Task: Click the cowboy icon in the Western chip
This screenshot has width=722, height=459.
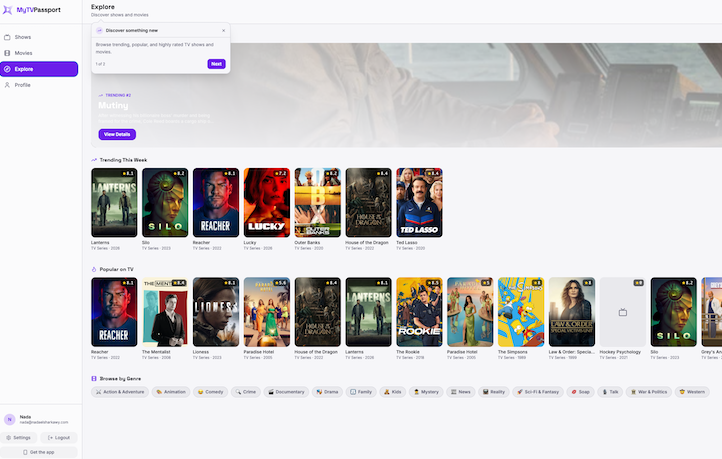Action: (x=682, y=392)
